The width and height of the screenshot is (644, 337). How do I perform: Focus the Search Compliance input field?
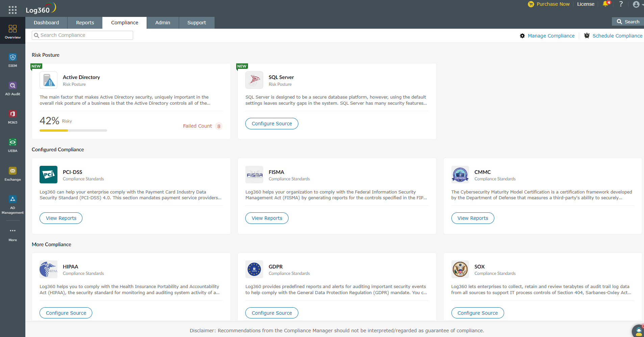[82, 35]
